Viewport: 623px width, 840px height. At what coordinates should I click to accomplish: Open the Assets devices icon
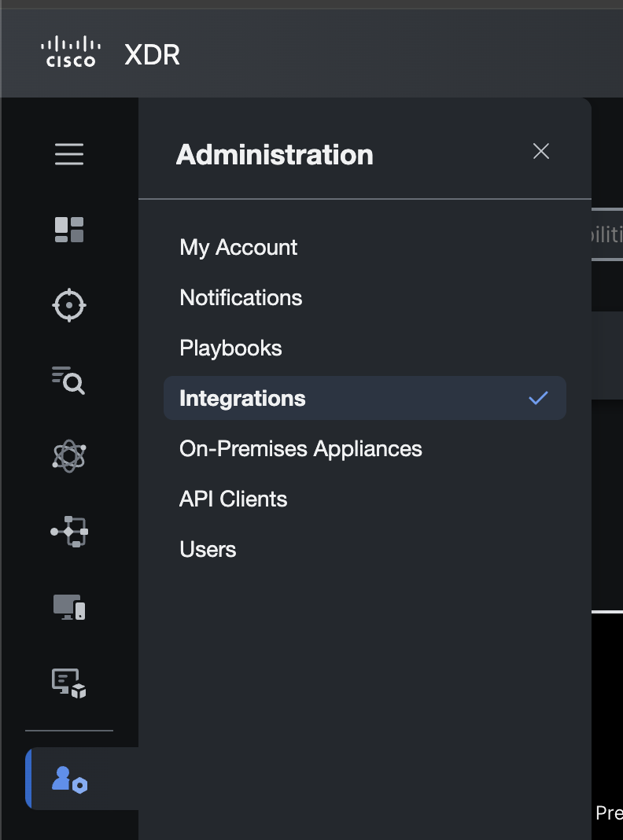pos(69,607)
